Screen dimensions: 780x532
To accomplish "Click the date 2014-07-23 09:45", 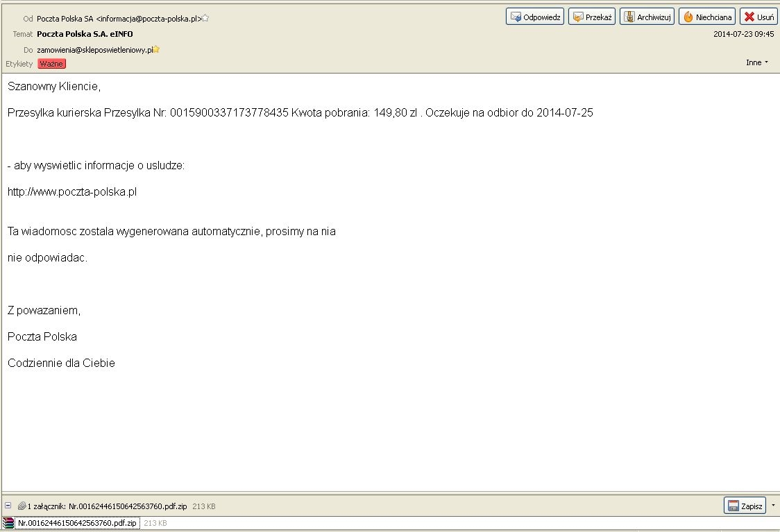I will 744,34.
